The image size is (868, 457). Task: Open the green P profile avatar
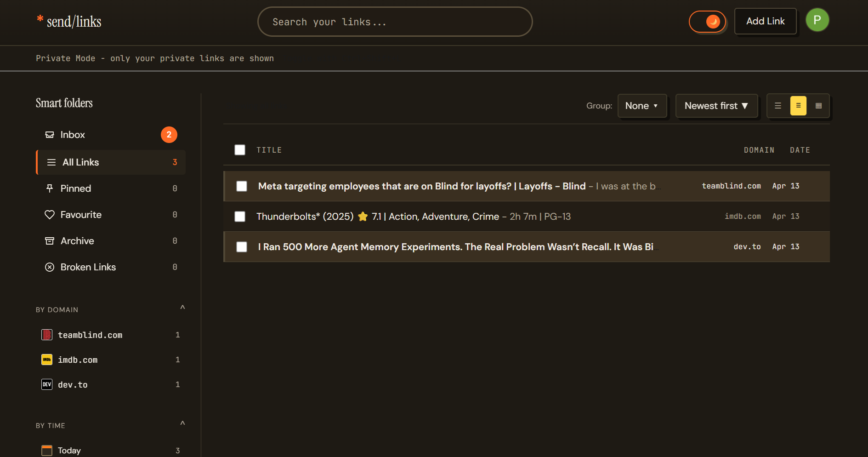coord(817,20)
